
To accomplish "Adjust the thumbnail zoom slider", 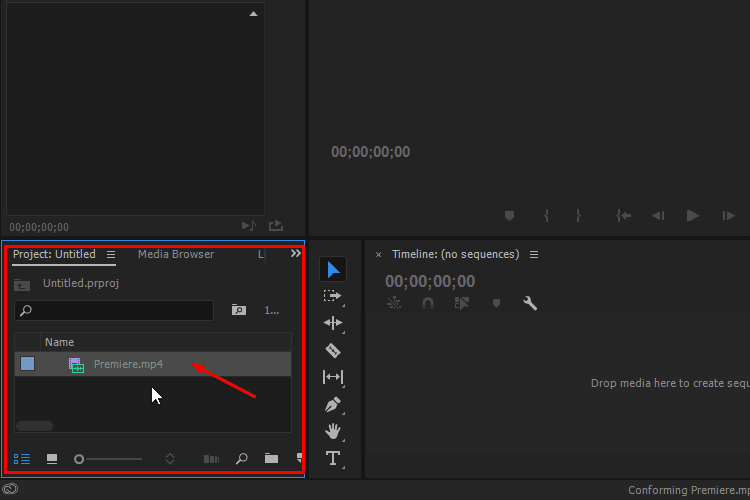I will (108, 459).
